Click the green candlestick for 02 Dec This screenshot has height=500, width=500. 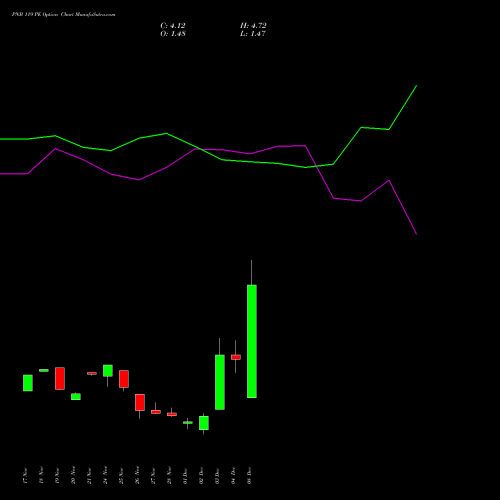(x=204, y=423)
